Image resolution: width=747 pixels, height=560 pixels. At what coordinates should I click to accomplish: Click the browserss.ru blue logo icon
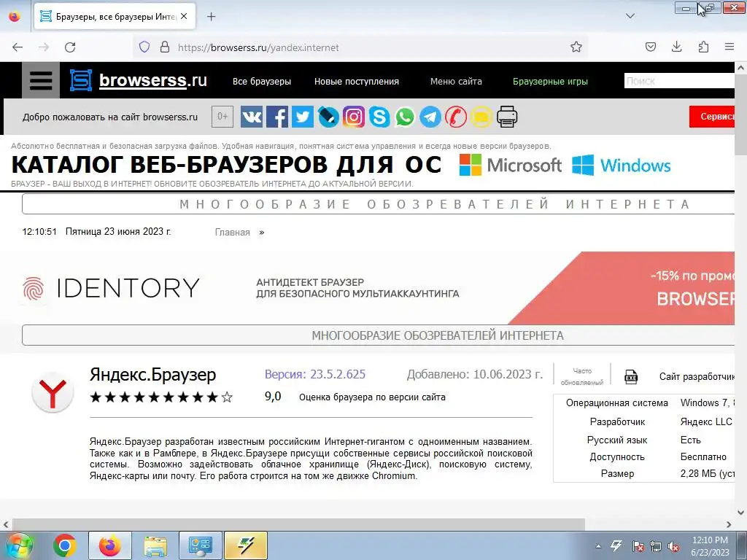[x=81, y=80]
